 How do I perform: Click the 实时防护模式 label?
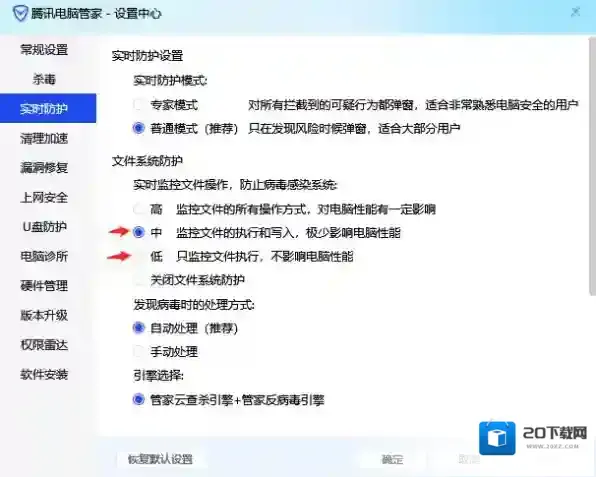coord(170,81)
